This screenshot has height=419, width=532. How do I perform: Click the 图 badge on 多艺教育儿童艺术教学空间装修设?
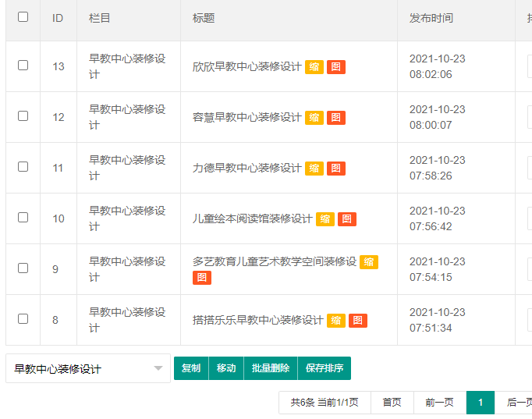coord(202,278)
